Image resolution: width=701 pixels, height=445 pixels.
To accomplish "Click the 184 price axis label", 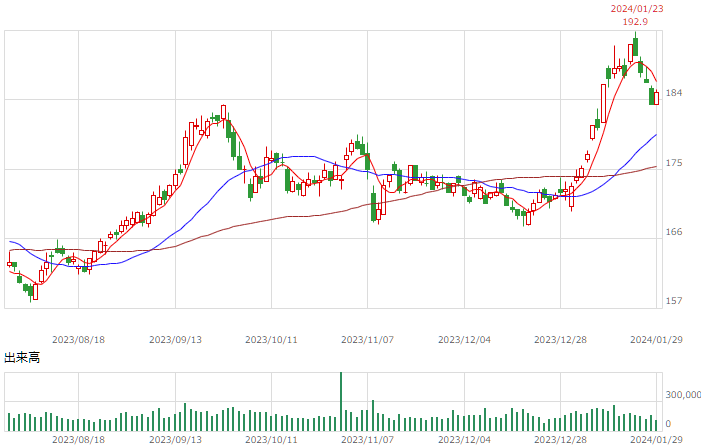I will click(674, 93).
